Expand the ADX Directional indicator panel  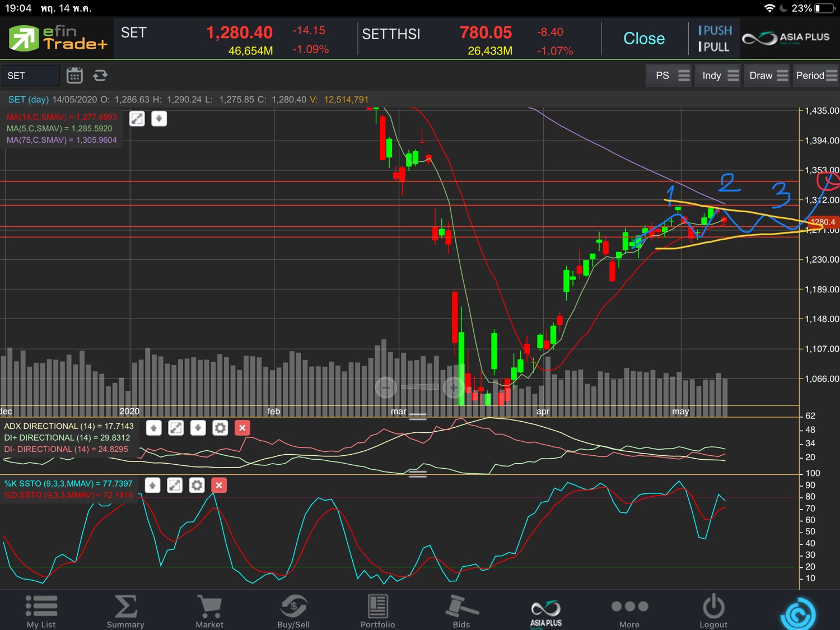pyautogui.click(x=176, y=428)
